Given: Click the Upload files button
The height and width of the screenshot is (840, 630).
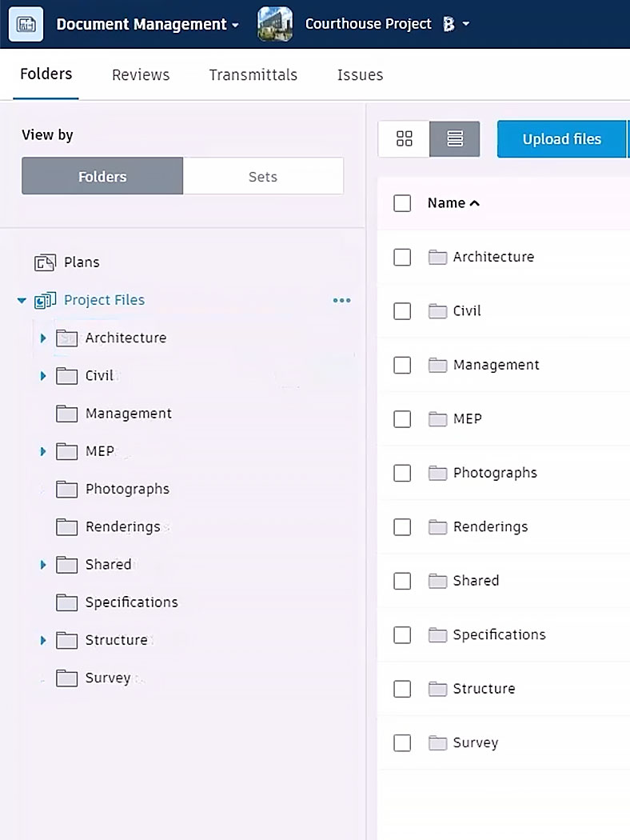Looking at the screenshot, I should [561, 139].
